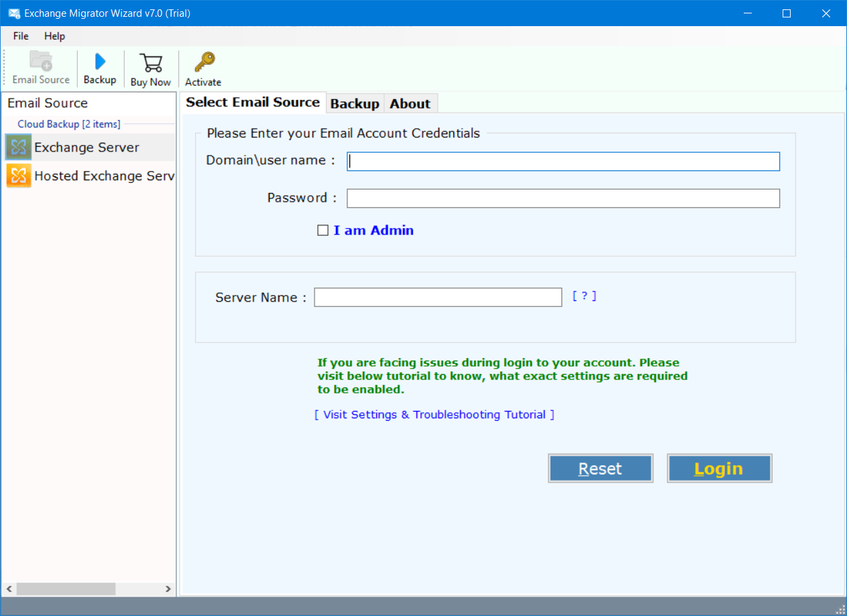This screenshot has height=616, width=847.
Task: Focus the Password input field
Action: (x=563, y=198)
